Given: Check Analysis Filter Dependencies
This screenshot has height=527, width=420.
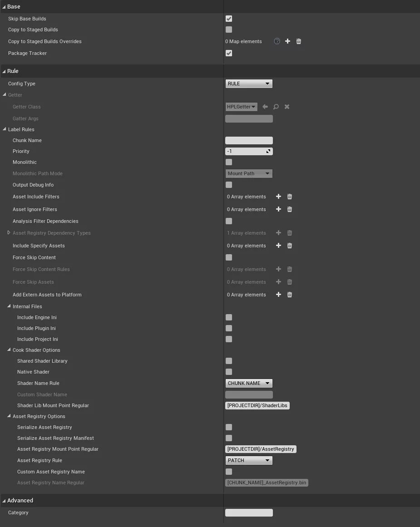Looking at the screenshot, I should [229, 221].
